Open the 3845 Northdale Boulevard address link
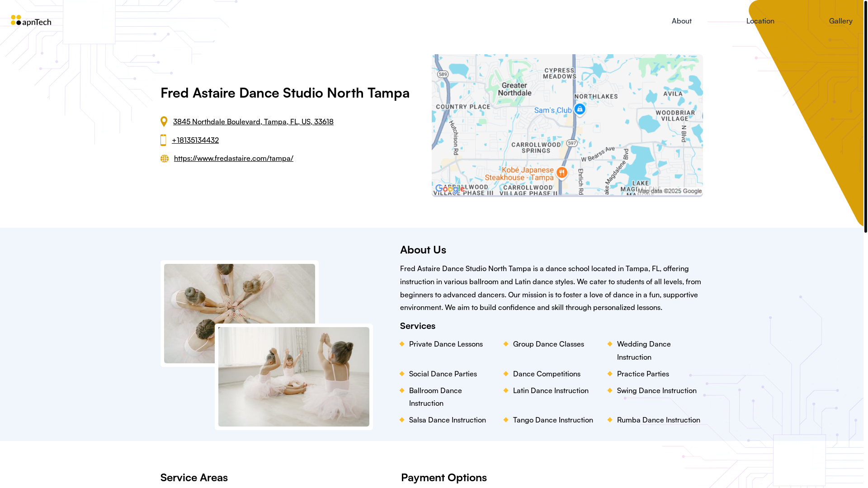868x488 pixels. tap(253, 122)
